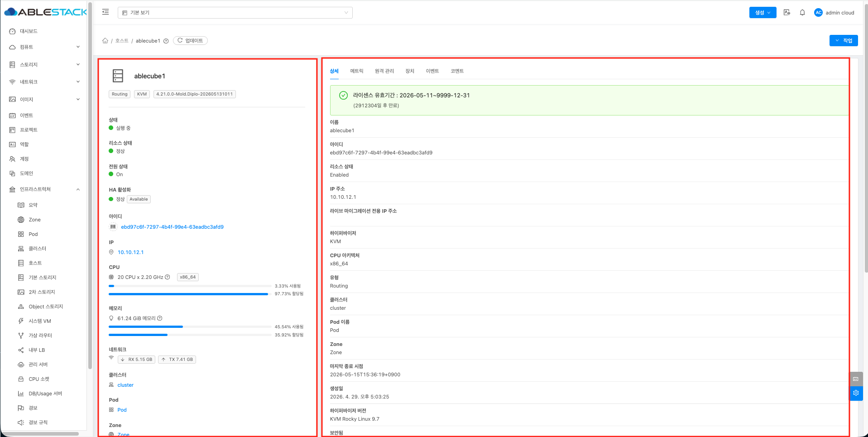Click the memory info question mark icon
The width and height of the screenshot is (868, 437).
(160, 318)
